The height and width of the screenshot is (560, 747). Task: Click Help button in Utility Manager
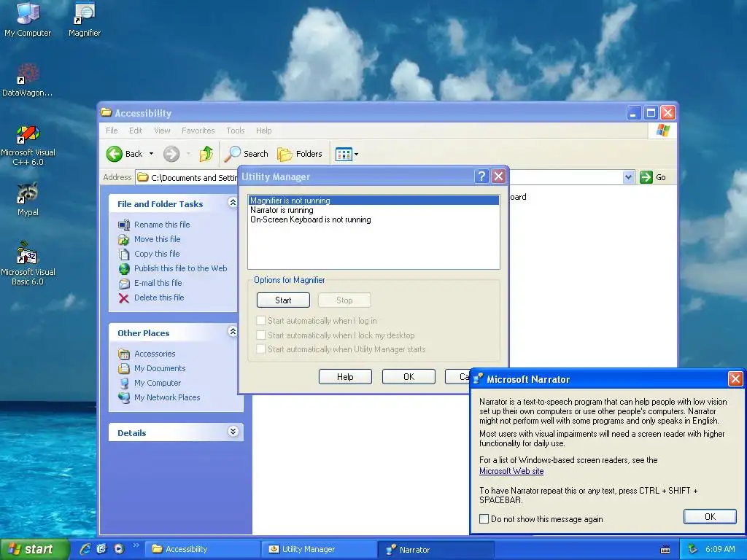345,377
